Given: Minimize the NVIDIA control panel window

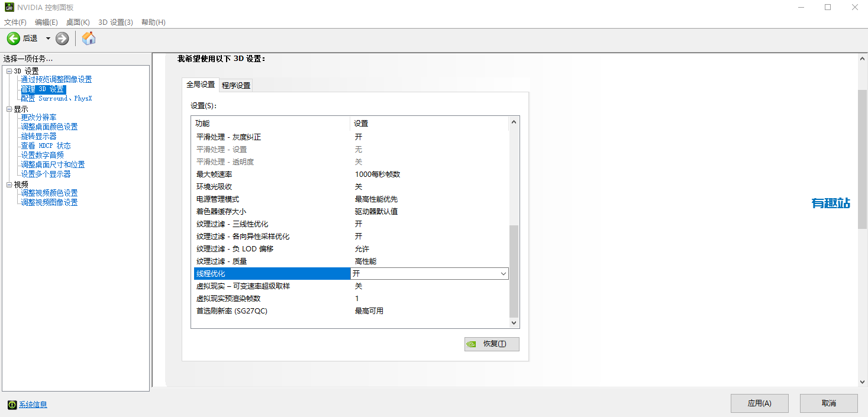Looking at the screenshot, I should [801, 8].
